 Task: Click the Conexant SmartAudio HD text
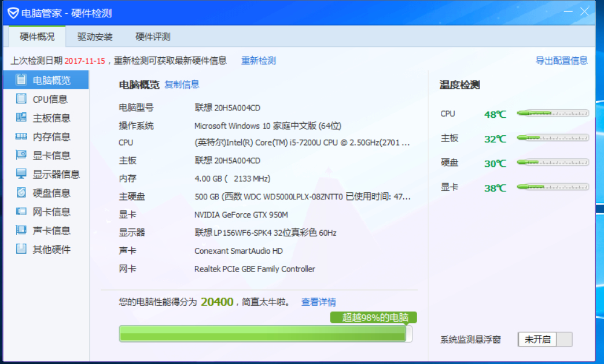point(238,251)
